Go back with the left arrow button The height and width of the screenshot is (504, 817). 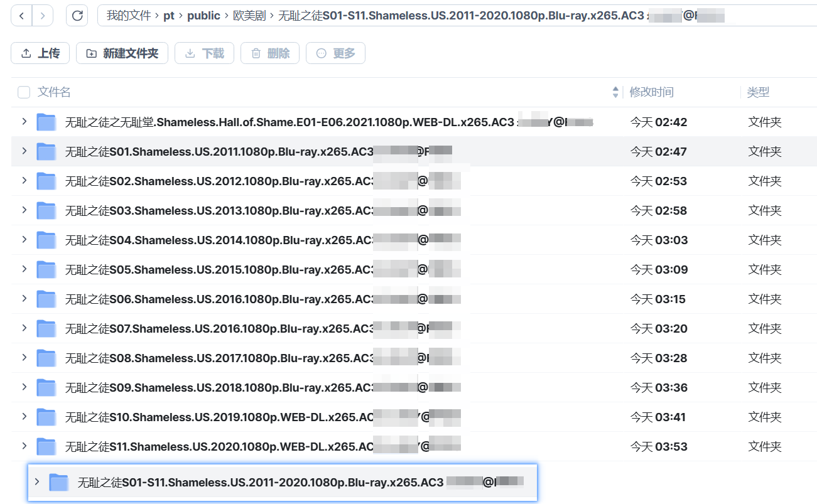(22, 16)
